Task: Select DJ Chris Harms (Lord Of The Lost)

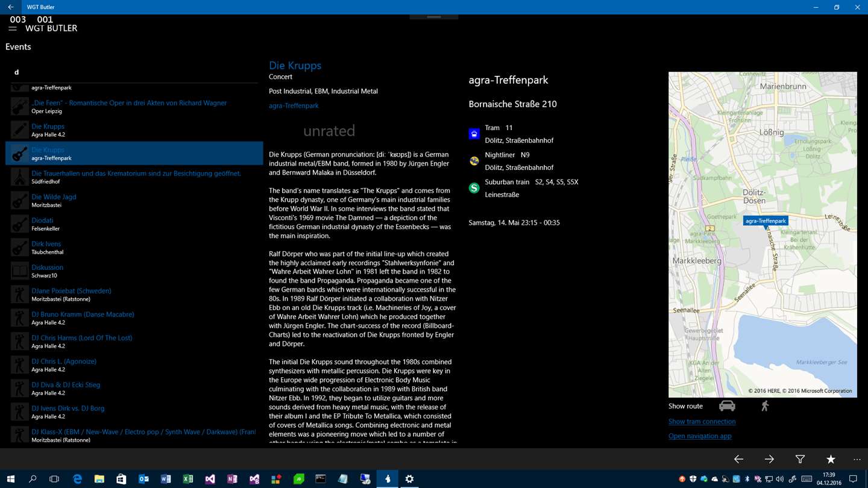Action: 134,342
